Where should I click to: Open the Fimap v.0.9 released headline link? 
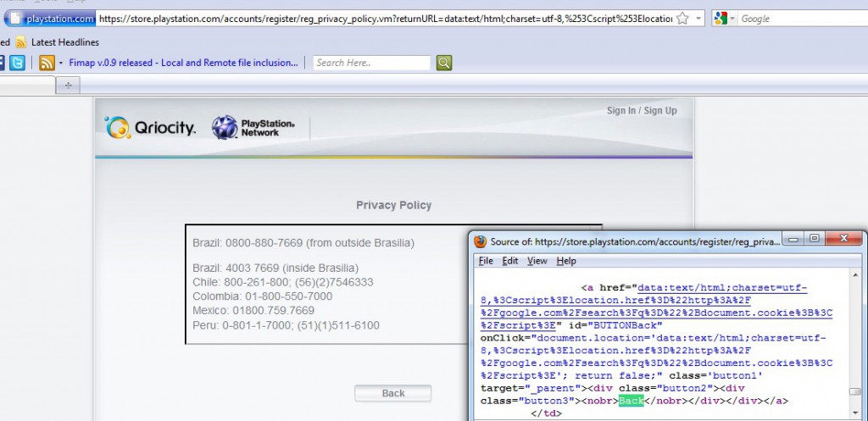[183, 63]
